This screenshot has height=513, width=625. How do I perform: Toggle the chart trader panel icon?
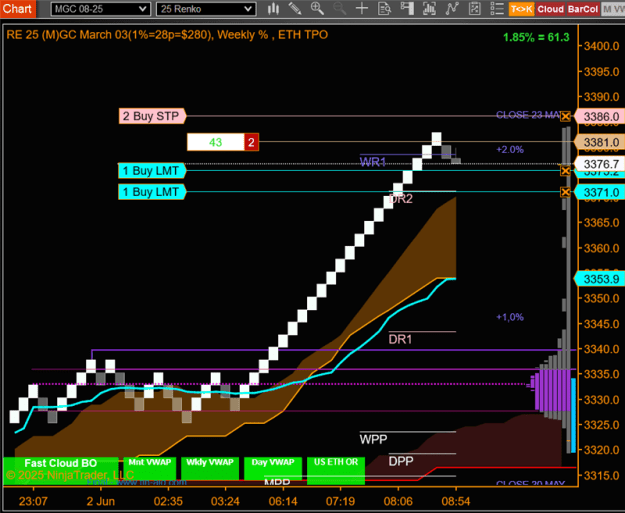(x=407, y=9)
